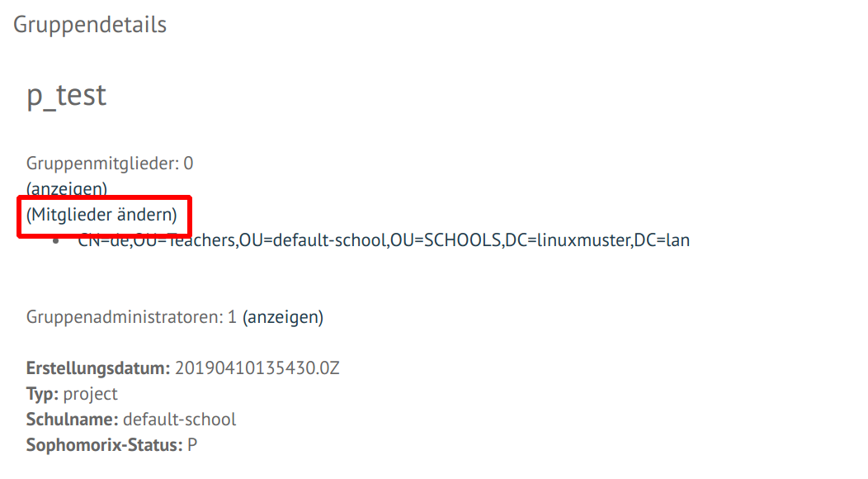Viewport: 868px width, 479px height.
Task: Click the "Typ: project" entry
Action: click(70, 393)
